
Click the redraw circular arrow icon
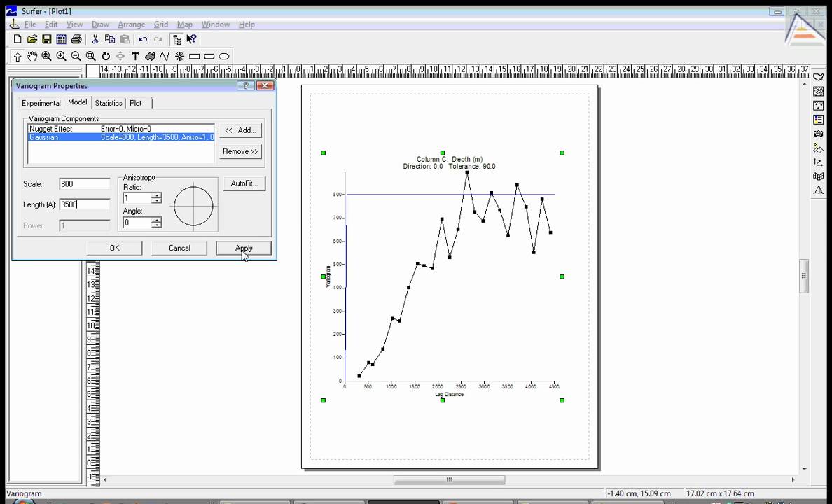point(106,56)
